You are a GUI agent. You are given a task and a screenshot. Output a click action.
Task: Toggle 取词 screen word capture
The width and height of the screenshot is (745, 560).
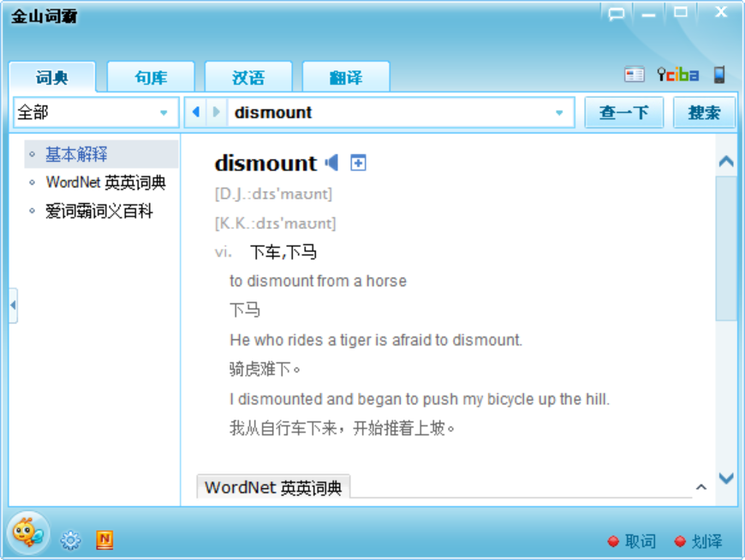(x=632, y=541)
